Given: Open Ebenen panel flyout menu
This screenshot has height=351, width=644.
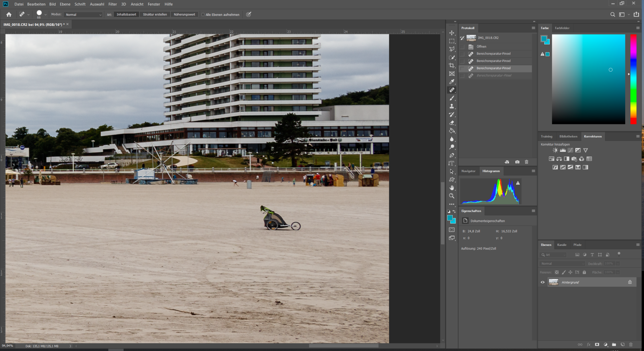Looking at the screenshot, I should [x=638, y=245].
